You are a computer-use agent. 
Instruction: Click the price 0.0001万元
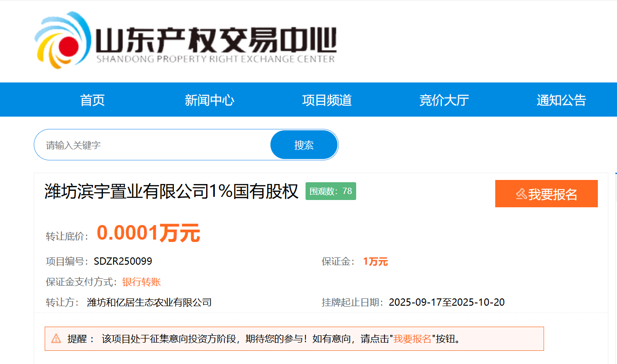(148, 233)
